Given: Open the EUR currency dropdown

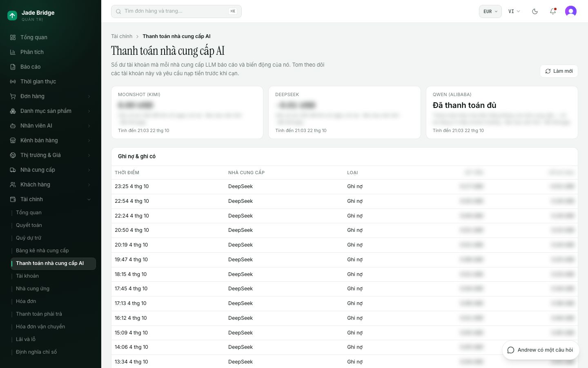Looking at the screenshot, I should 490,11.
